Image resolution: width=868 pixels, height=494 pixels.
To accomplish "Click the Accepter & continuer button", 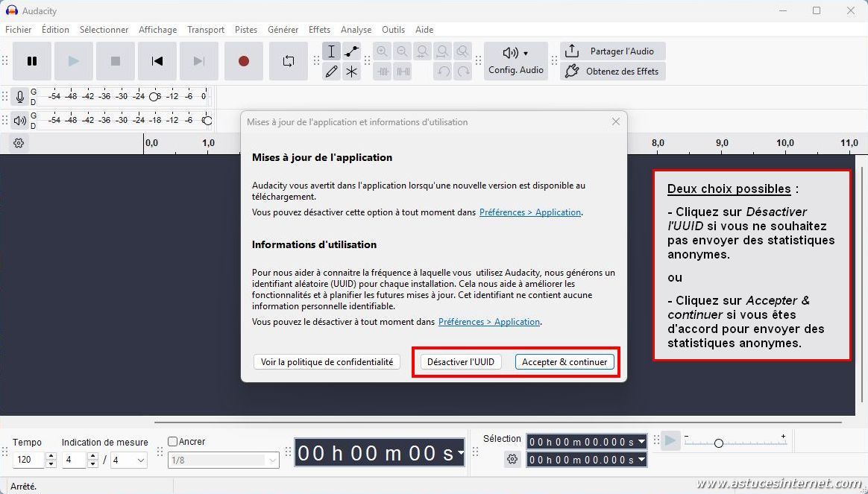I will pos(564,362).
